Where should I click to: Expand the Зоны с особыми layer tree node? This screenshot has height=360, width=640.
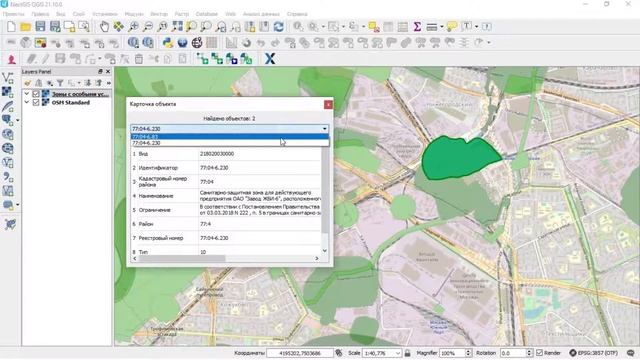point(27,94)
